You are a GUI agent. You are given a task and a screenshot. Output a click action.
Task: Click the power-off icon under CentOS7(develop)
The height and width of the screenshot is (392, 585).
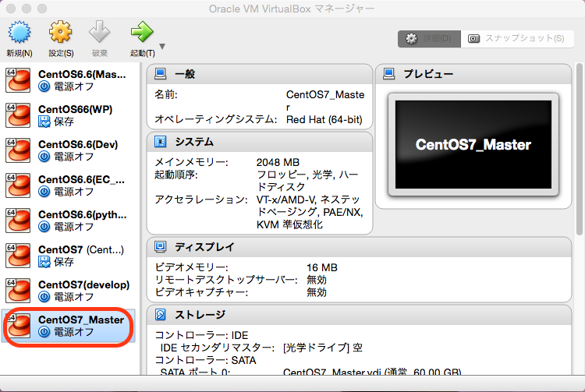[44, 297]
